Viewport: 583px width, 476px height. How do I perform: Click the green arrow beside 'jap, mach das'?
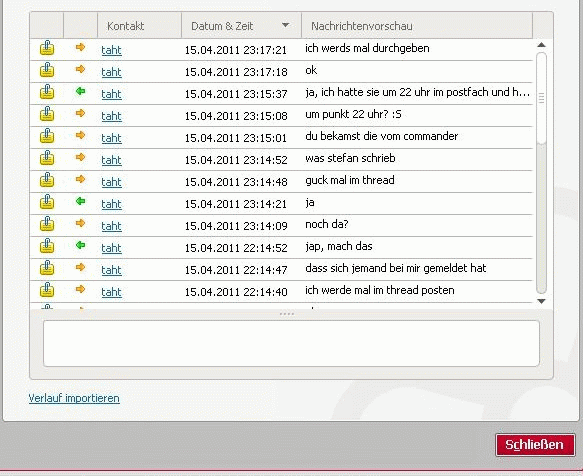tap(80, 245)
